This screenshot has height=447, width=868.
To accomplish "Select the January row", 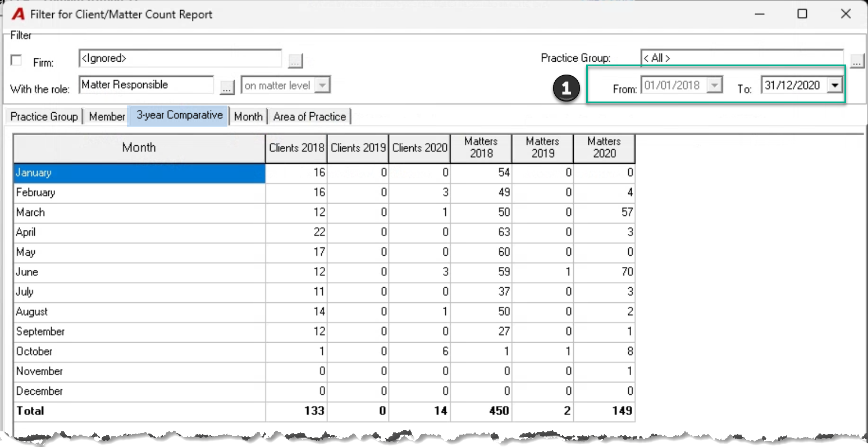I will coord(325,173).
